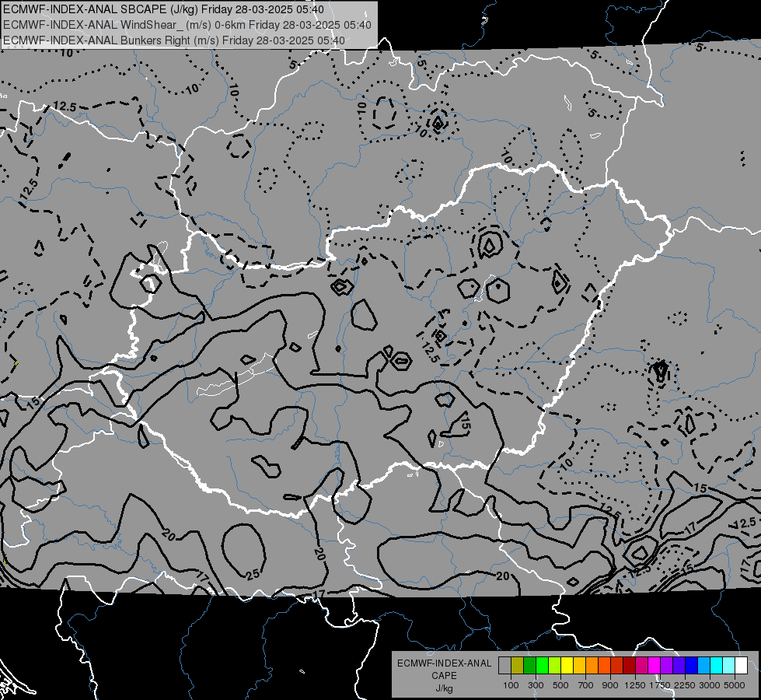The width and height of the screenshot is (761, 700).
Task: Click the 700 legend tick label
Action: 586,685
